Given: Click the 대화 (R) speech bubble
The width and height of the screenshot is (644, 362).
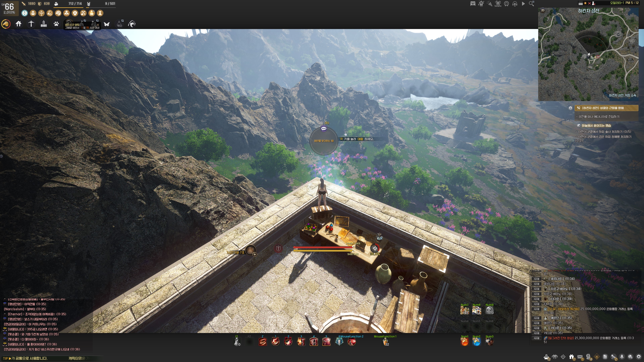Looking at the screenshot, I should [x=324, y=129].
